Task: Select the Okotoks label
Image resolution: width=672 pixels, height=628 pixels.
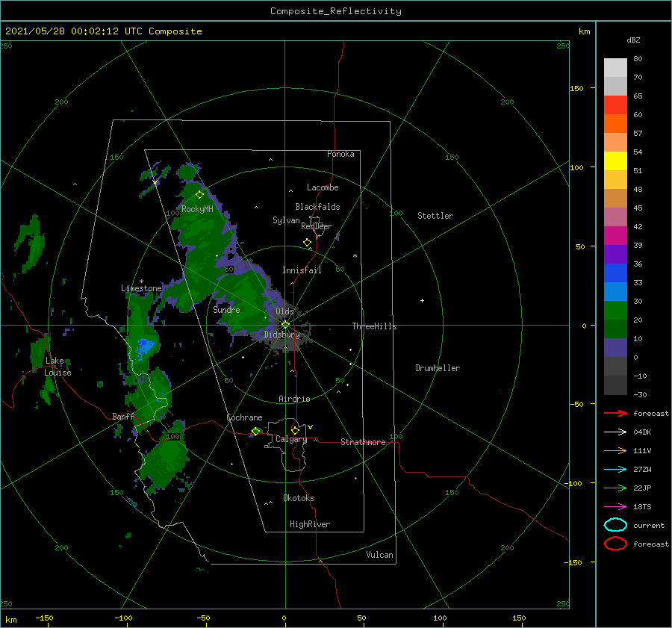Action: pyautogui.click(x=299, y=498)
